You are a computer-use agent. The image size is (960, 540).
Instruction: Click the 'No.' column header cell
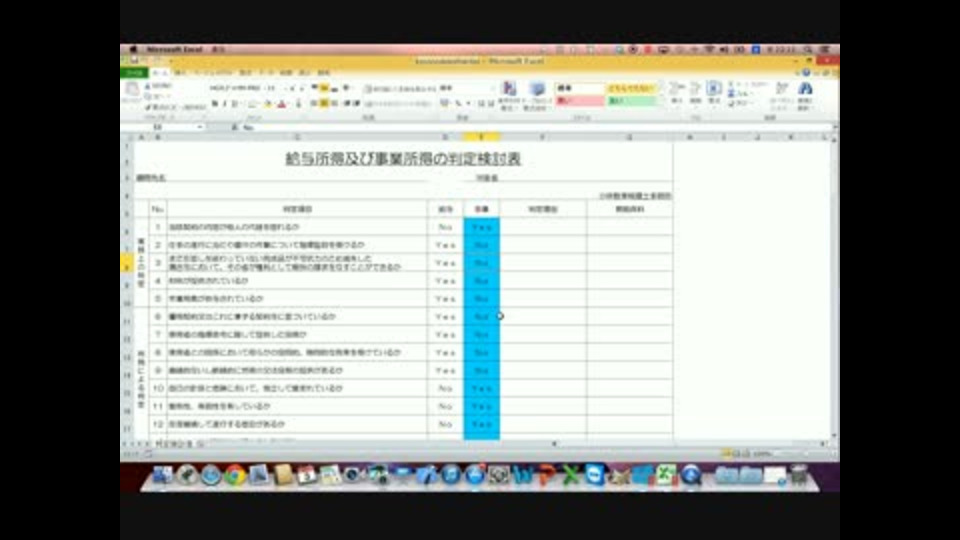coord(158,209)
